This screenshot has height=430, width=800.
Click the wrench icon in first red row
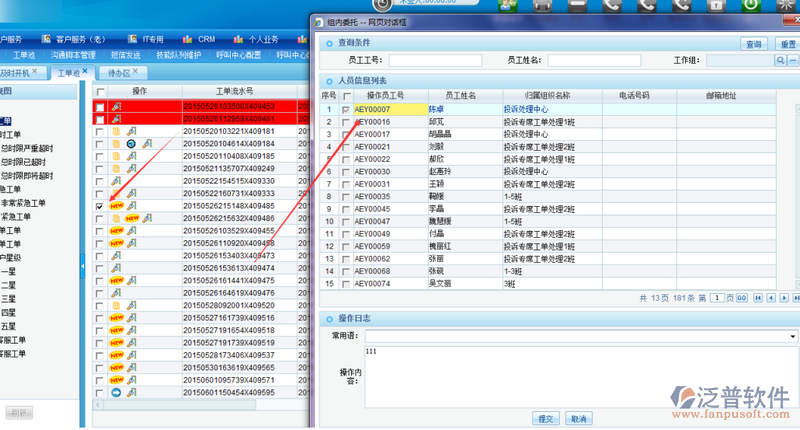tap(116, 106)
